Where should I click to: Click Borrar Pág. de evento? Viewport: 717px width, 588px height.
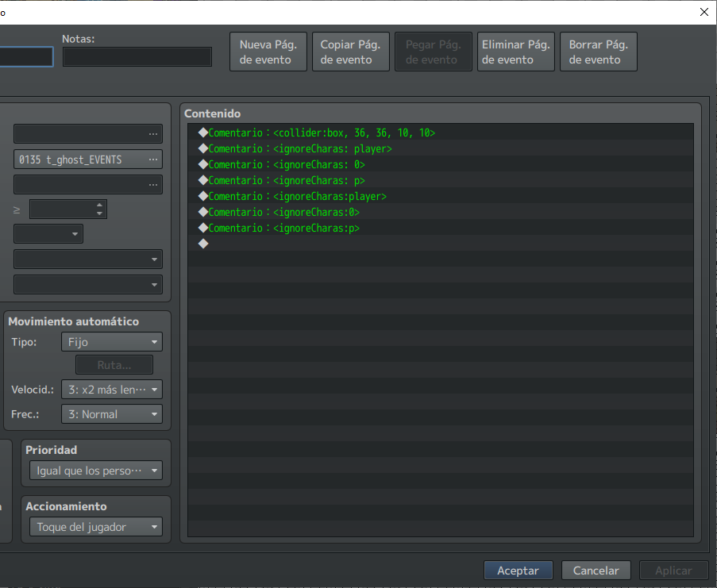599,52
